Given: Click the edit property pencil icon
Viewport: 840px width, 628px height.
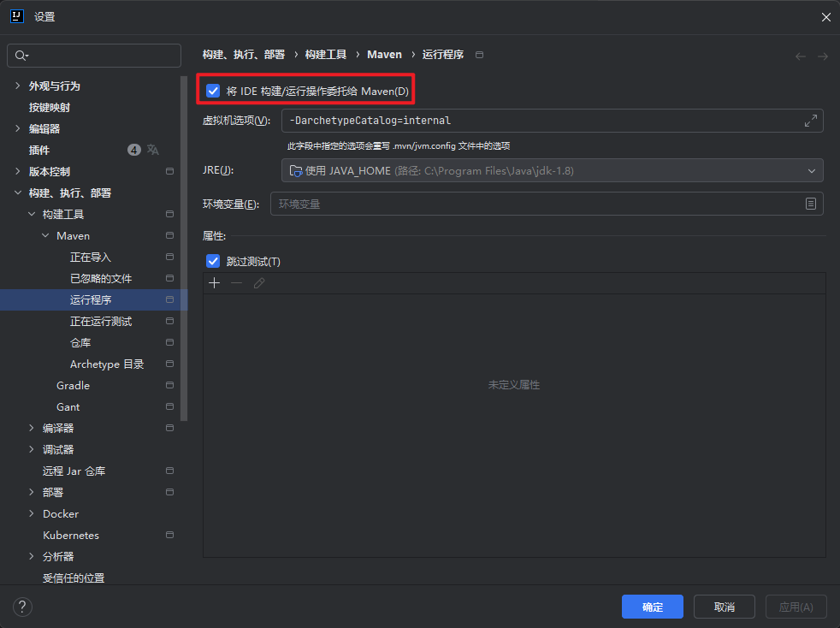Looking at the screenshot, I should click(259, 283).
